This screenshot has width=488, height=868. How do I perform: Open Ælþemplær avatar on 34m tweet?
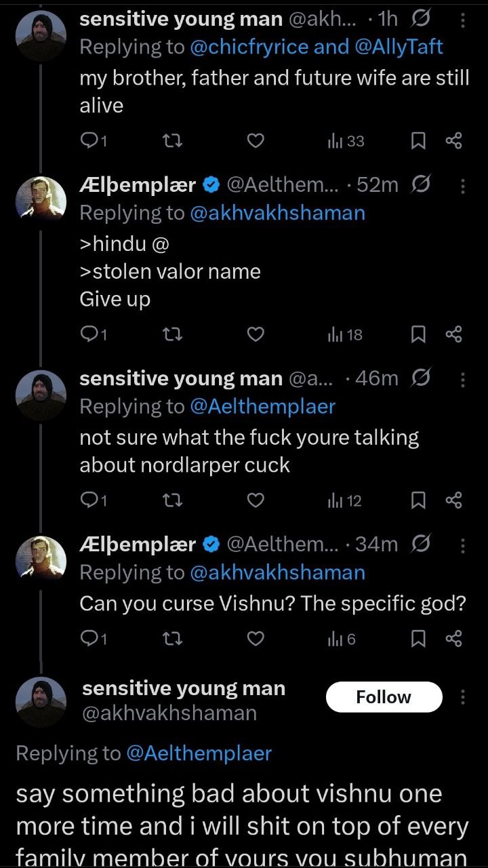(x=41, y=555)
